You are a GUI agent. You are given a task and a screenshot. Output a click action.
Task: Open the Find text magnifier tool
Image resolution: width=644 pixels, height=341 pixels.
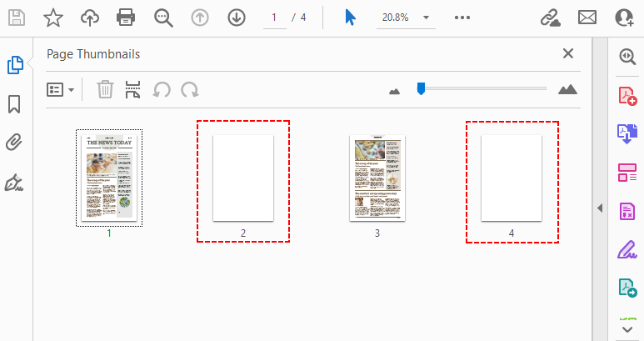click(163, 18)
